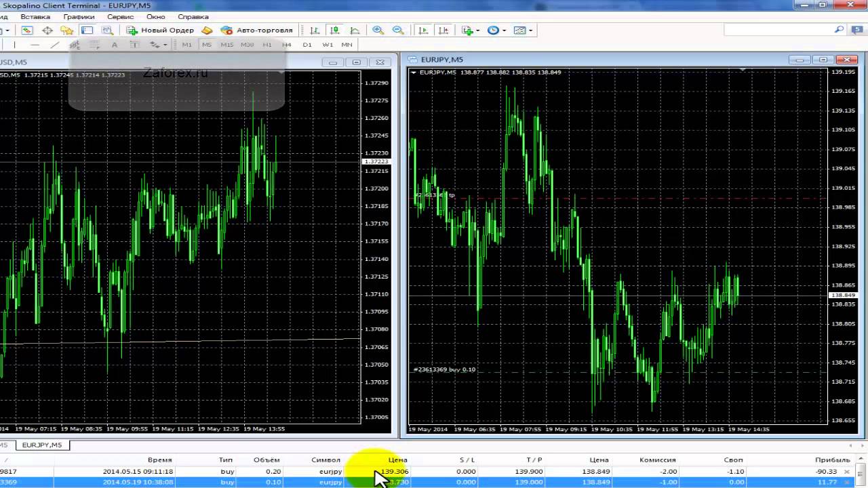
Task: Sort orders by Прибыль column
Action: pos(833,460)
